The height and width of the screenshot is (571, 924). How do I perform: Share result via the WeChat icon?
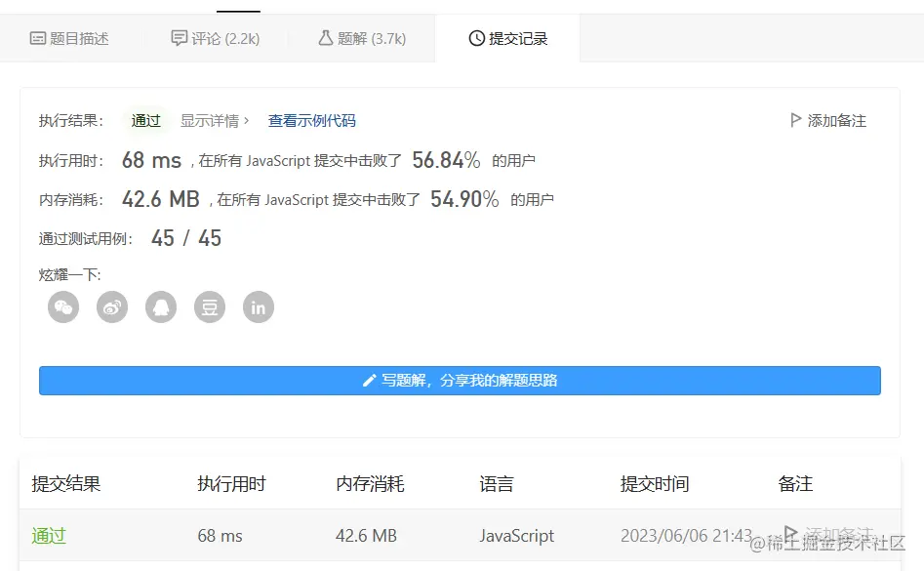pyautogui.click(x=63, y=307)
